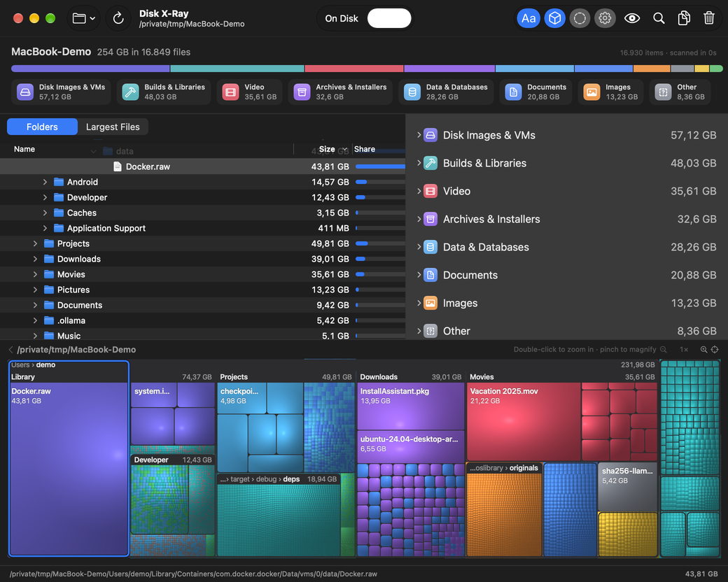
Task: Select the Caches folder row
Action: [202, 213]
